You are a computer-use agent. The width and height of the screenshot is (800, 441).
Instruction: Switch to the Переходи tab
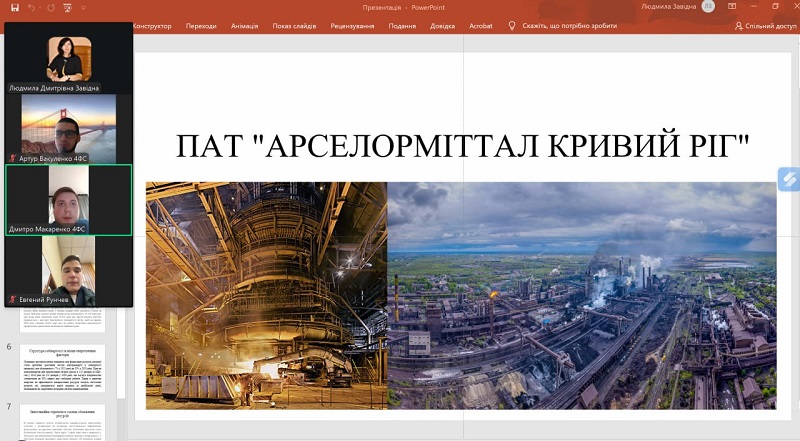point(200,26)
